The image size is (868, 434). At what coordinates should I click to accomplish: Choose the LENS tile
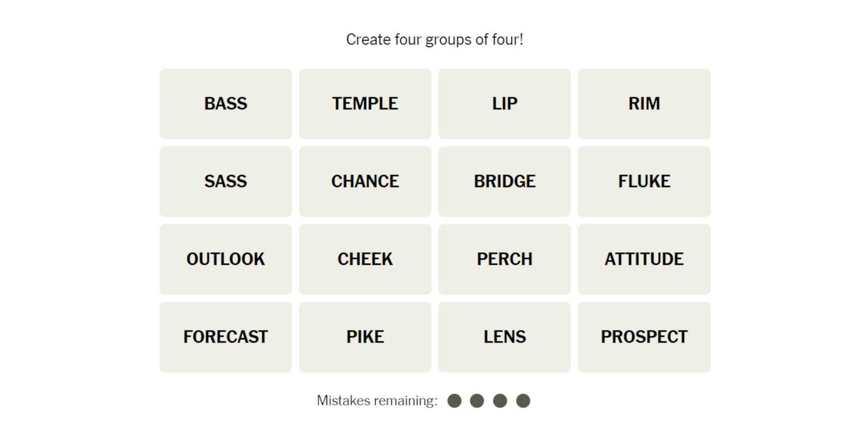click(504, 337)
